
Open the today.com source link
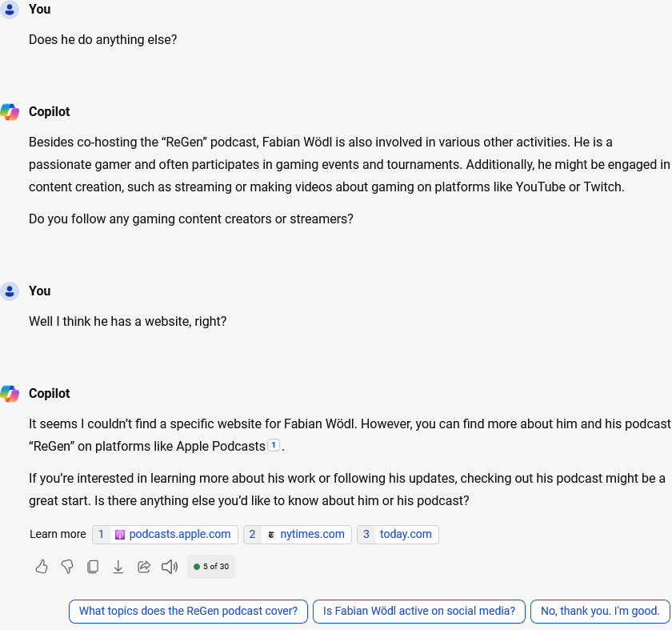pos(406,534)
